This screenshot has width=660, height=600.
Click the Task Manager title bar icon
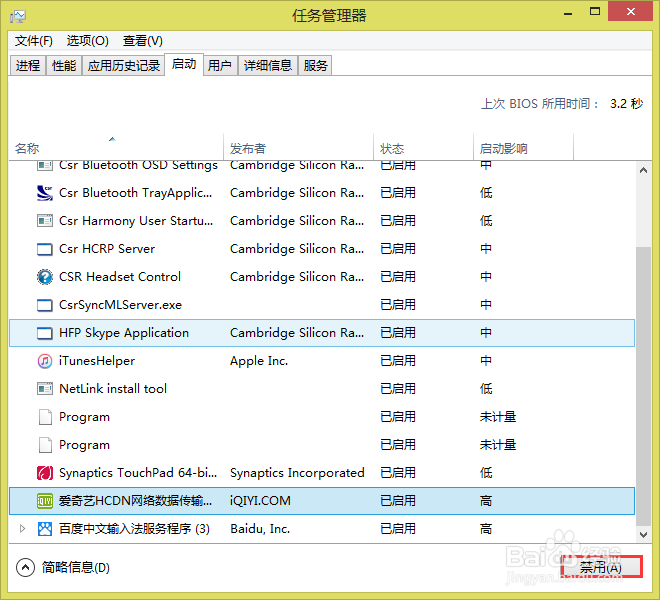coord(18,16)
